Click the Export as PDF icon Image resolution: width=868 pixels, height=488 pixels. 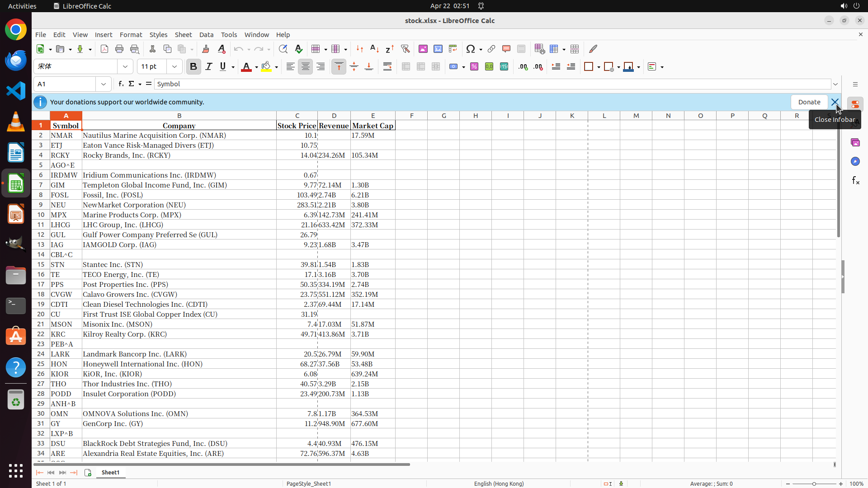[x=104, y=49]
